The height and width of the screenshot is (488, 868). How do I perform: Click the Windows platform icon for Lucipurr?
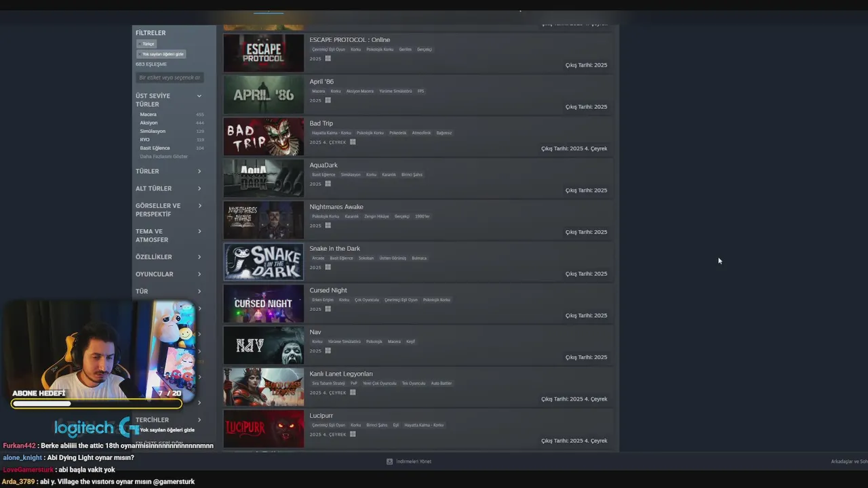click(x=353, y=434)
